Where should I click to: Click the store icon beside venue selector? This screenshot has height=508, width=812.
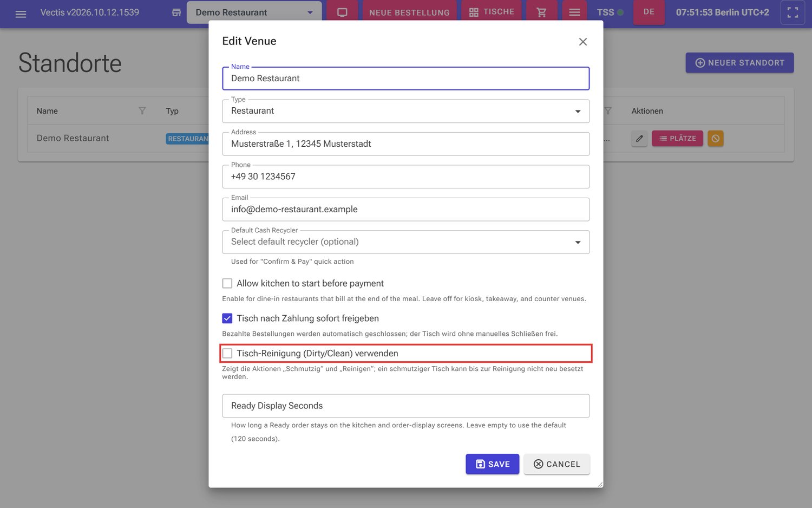pos(176,12)
